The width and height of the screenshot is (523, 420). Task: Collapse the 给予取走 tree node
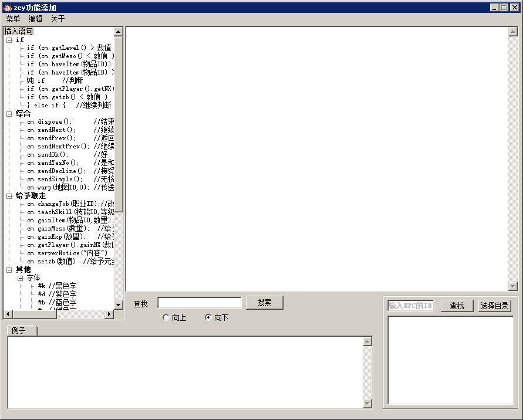pyautogui.click(x=9, y=196)
